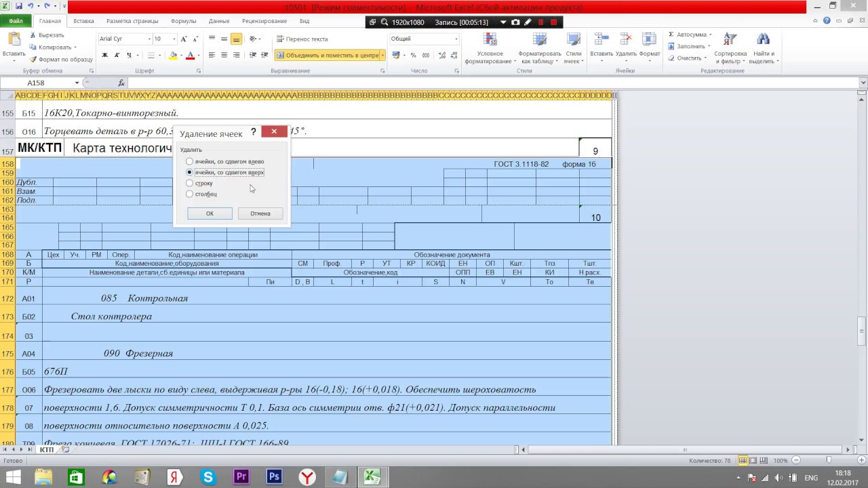Open Conditional Formatting (Условное форматирование)

point(490,48)
